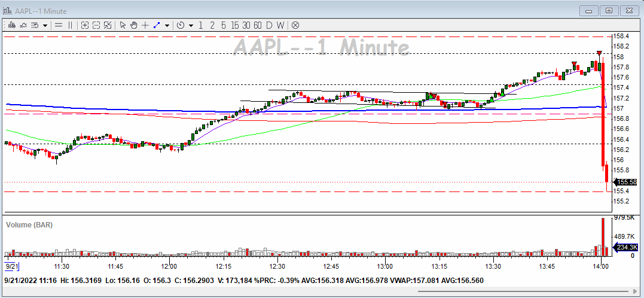
Task: Click the circled X clear icon
Action: [x=295, y=25]
